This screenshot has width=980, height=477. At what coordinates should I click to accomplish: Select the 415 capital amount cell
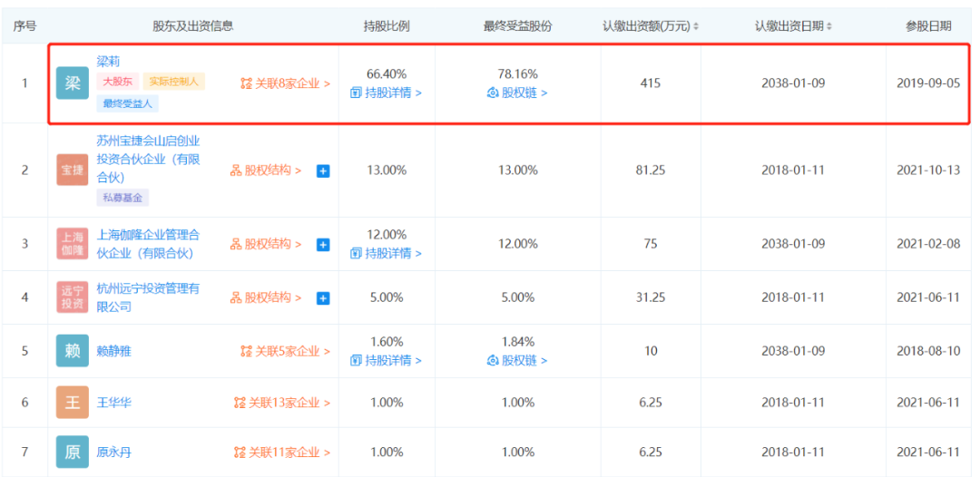pyautogui.click(x=651, y=83)
